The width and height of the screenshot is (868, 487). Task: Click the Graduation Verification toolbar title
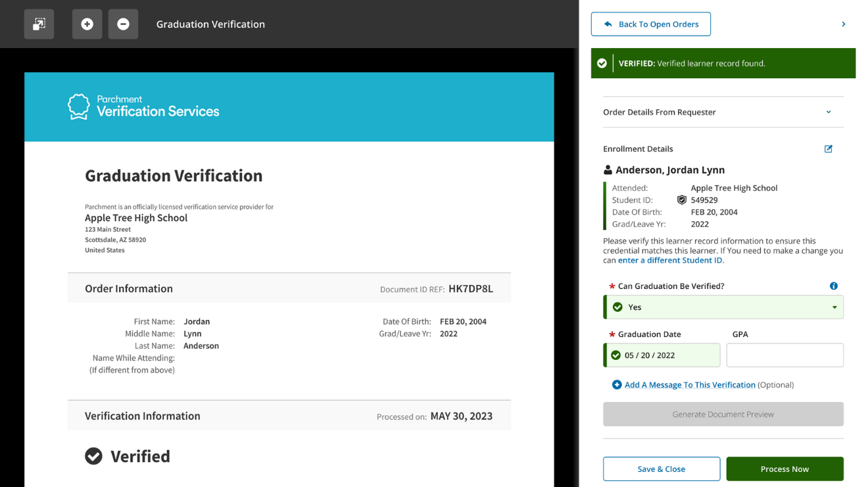click(210, 24)
